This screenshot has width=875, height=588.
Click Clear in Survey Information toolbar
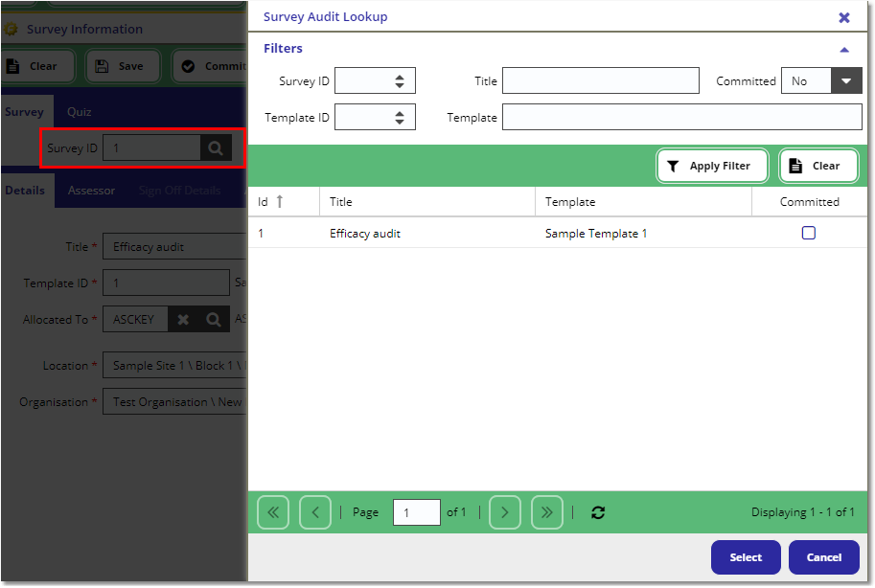coord(36,66)
